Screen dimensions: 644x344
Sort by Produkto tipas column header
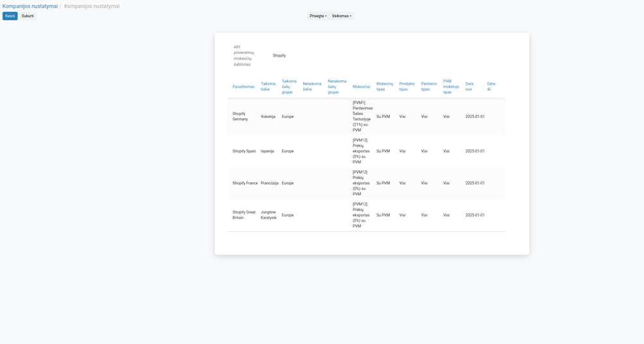tap(407, 86)
